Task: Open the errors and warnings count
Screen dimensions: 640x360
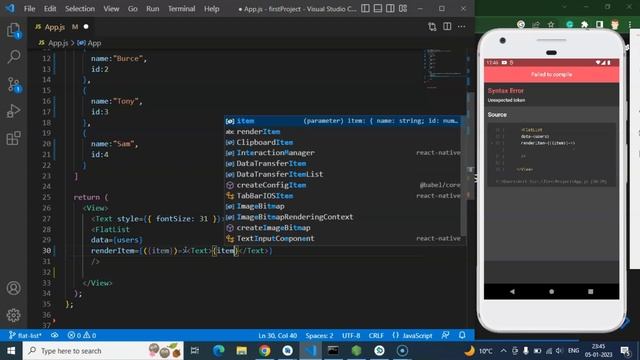Action: click(x=82, y=336)
